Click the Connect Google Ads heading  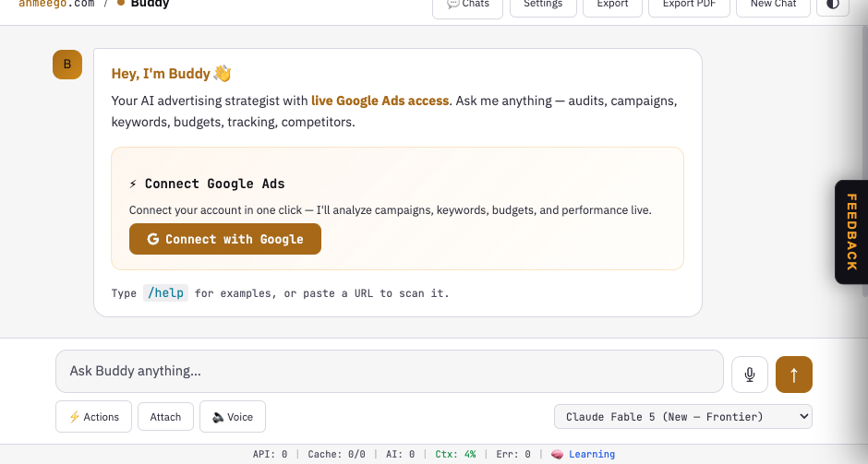coord(207,184)
